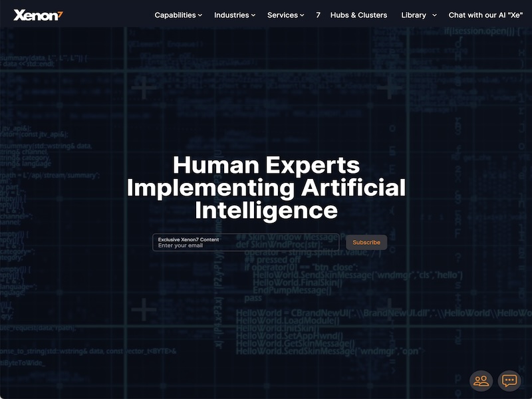This screenshot has height=399, width=532.
Task: Start Chat with our AI "Xe"
Action: click(485, 15)
